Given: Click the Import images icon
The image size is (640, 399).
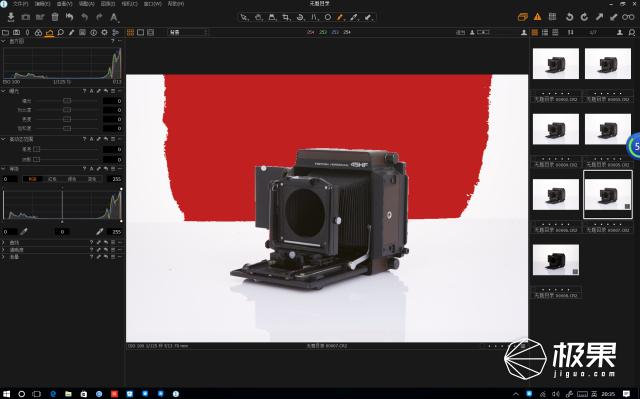Looking at the screenshot, I should [11, 17].
